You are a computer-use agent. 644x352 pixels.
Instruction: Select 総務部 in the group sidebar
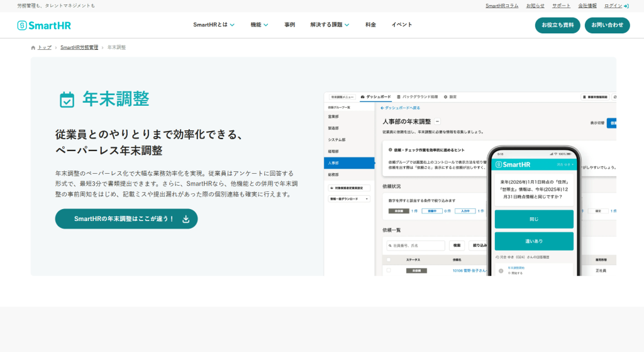coord(349,175)
